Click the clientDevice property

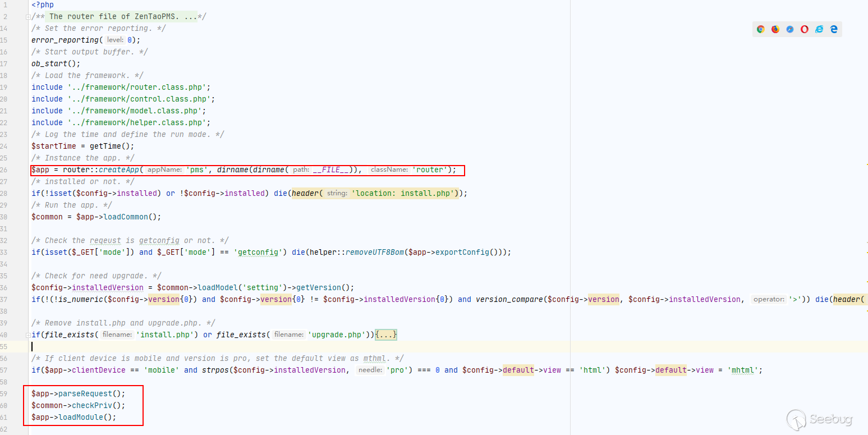99,370
